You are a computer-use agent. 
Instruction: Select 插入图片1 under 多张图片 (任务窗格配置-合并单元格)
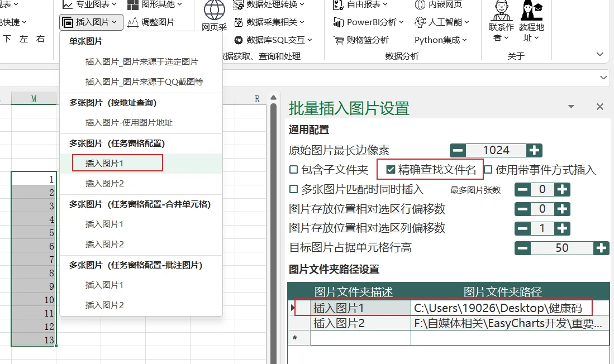[141, 224]
